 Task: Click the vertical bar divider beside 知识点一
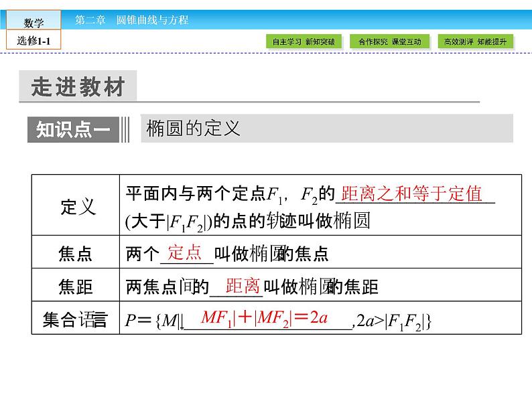125,130
